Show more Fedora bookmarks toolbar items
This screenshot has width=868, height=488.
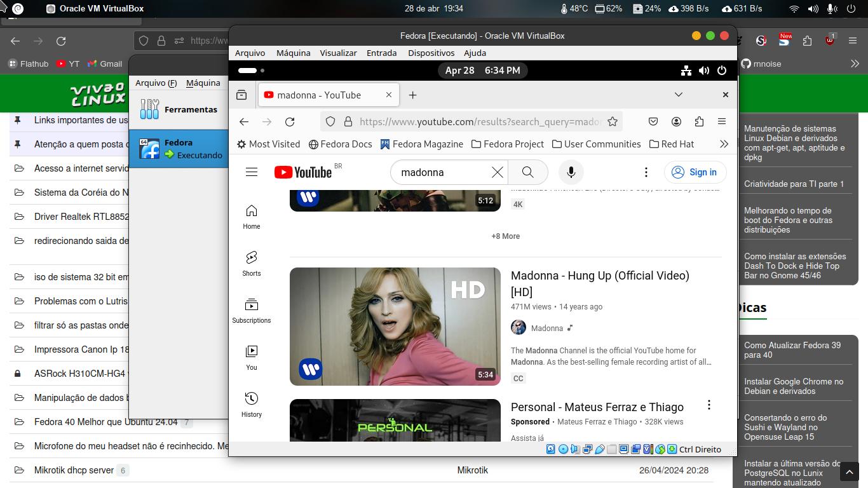[x=724, y=144]
